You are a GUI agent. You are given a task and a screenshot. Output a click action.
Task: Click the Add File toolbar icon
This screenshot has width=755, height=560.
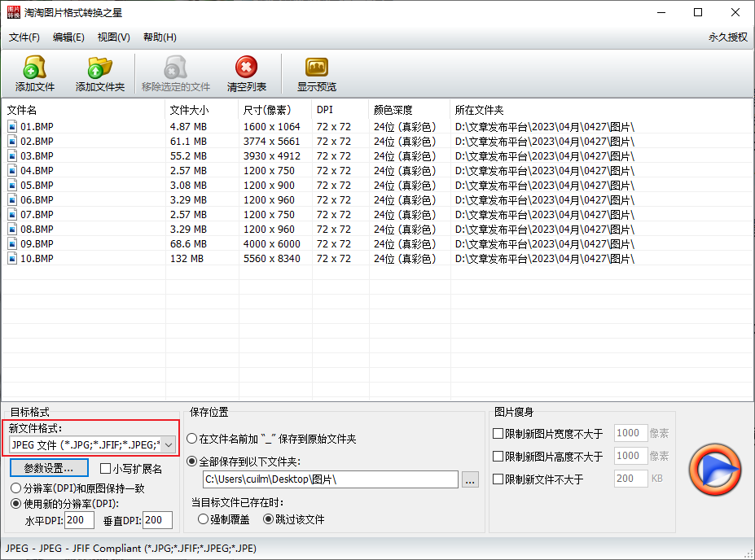pos(35,68)
